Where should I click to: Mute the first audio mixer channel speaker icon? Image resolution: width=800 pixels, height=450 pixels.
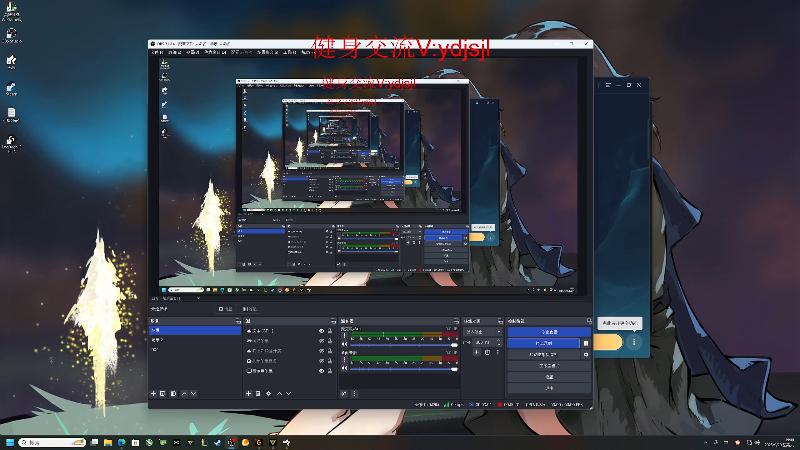click(x=344, y=344)
